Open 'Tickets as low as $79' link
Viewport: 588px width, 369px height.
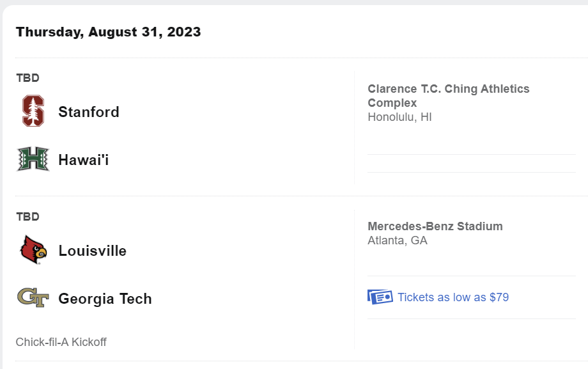pyautogui.click(x=453, y=297)
